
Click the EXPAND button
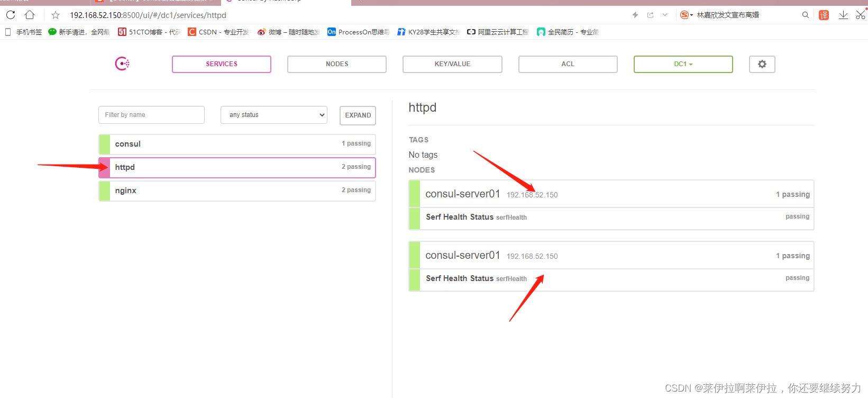point(358,115)
